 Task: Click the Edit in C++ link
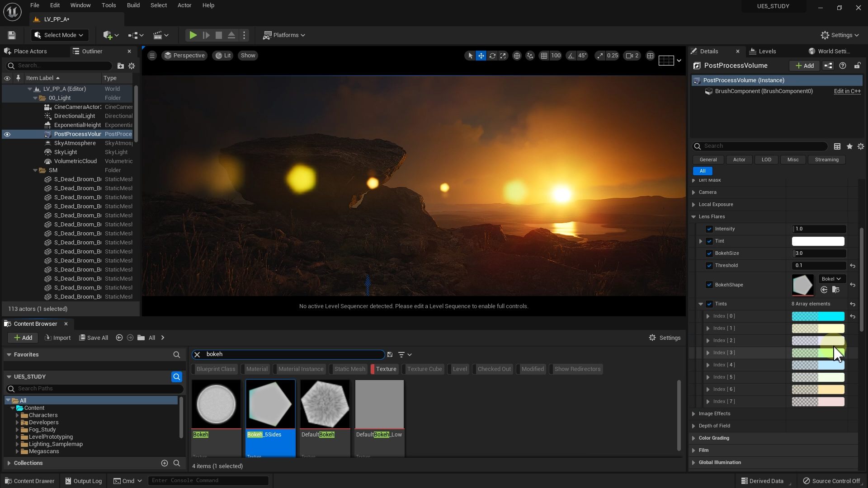847,91
